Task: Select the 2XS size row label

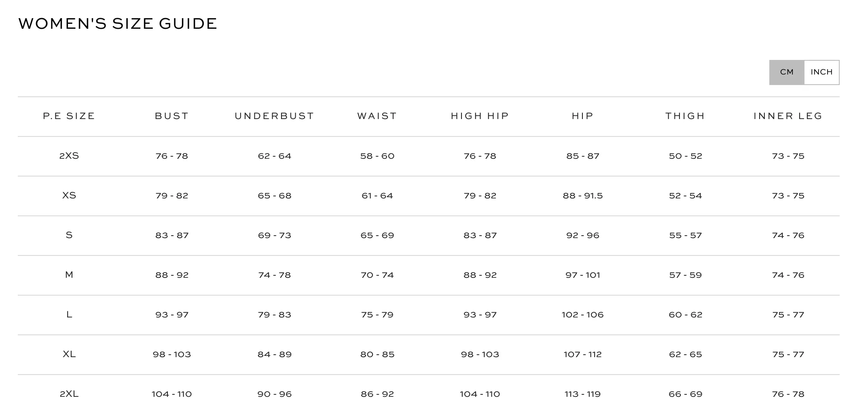Action: pyautogui.click(x=69, y=156)
